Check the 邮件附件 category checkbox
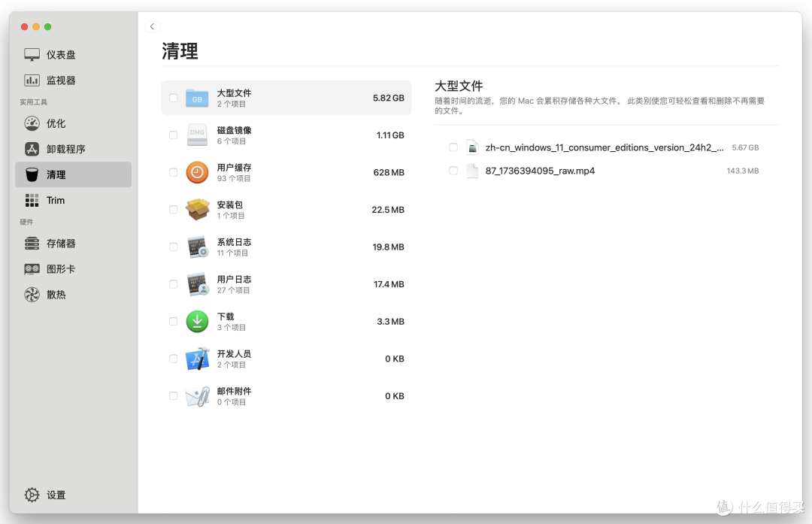The width and height of the screenshot is (812, 524). click(174, 396)
